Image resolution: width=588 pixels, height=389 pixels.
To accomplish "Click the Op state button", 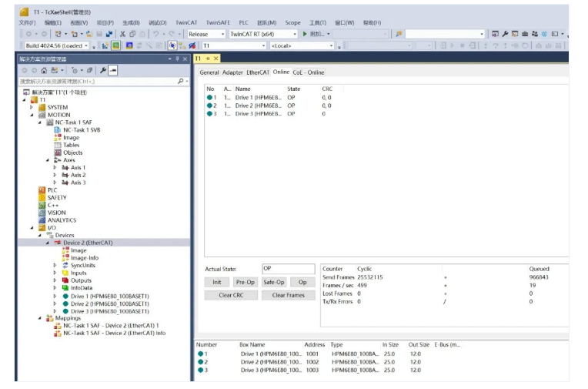I will (302, 283).
